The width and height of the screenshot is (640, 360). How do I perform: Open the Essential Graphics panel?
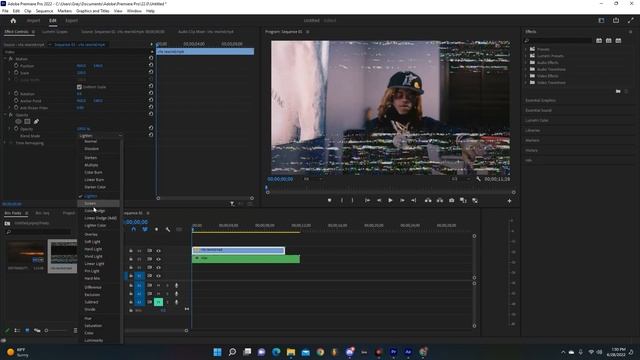540,100
